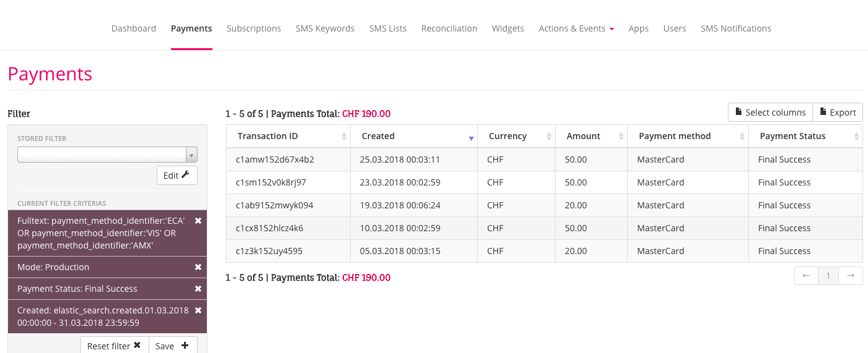Image resolution: width=868 pixels, height=353 pixels.
Task: Remove the Created date range filter
Action: [x=198, y=310]
